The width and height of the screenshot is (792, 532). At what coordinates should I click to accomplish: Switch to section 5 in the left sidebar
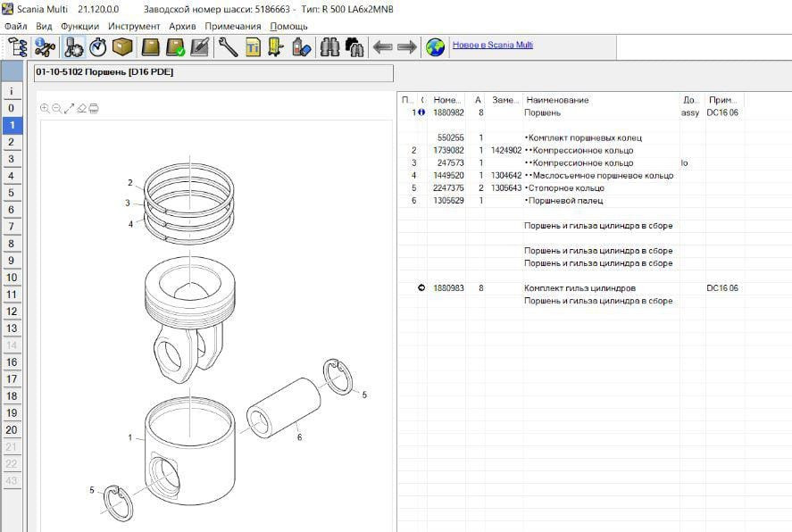click(12, 193)
